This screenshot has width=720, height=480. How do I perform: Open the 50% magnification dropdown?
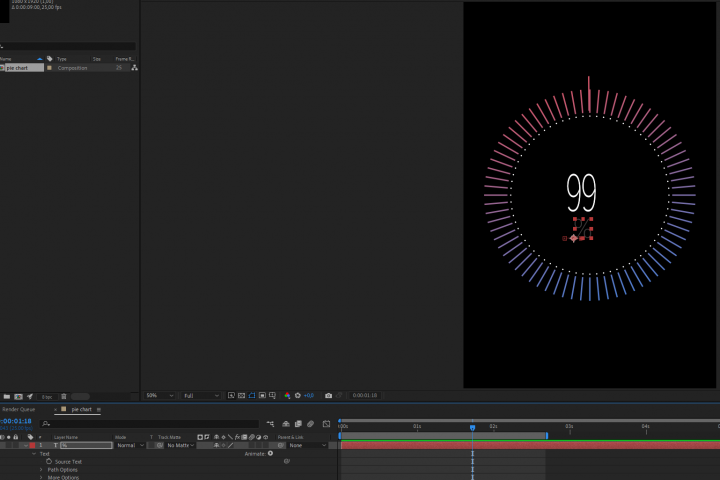coord(159,395)
